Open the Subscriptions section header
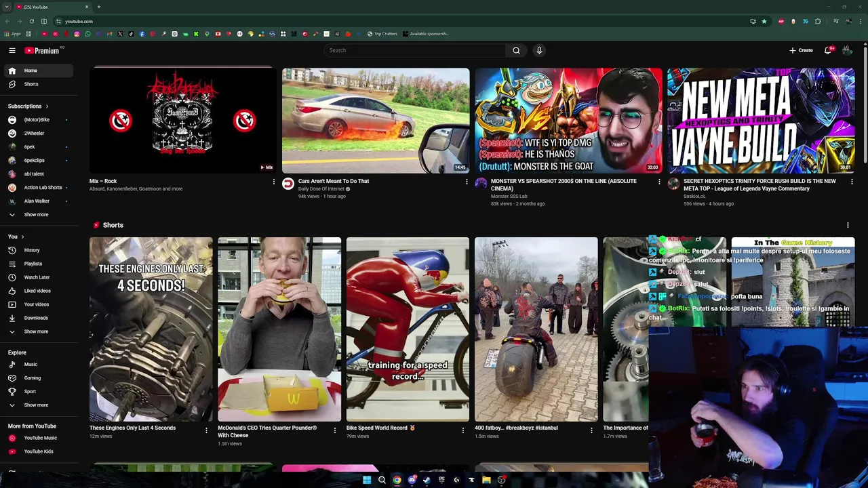The height and width of the screenshot is (488, 868). point(28,106)
